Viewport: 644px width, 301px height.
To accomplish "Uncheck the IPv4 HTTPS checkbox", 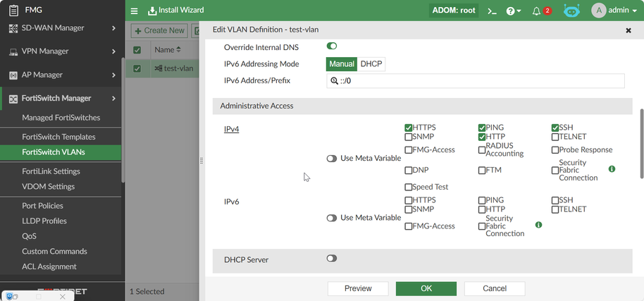I will click(x=409, y=128).
